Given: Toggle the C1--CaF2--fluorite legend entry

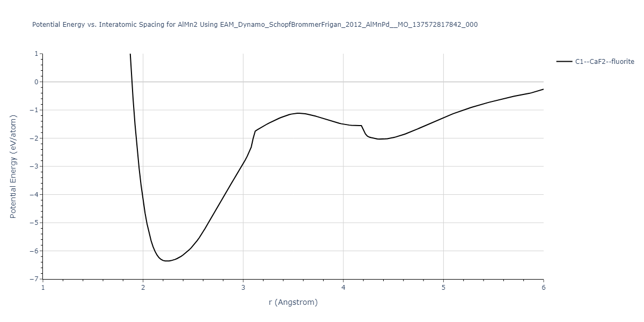Looking at the screenshot, I should coord(604,62).
